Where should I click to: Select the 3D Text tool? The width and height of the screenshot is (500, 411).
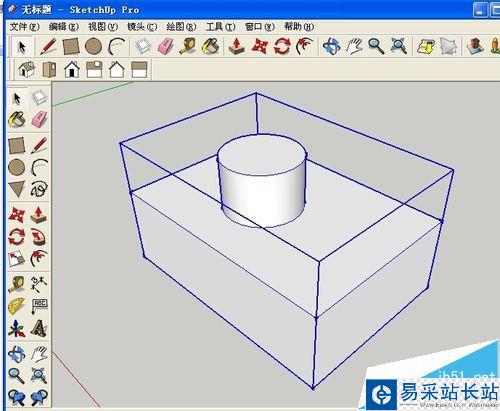tap(39, 328)
